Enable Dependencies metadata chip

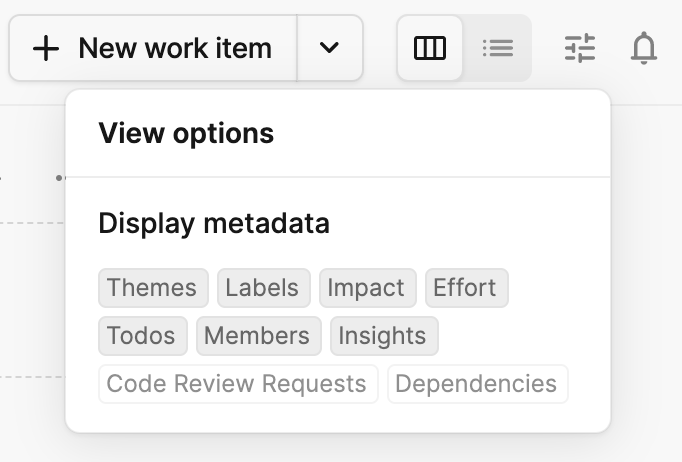click(x=478, y=384)
